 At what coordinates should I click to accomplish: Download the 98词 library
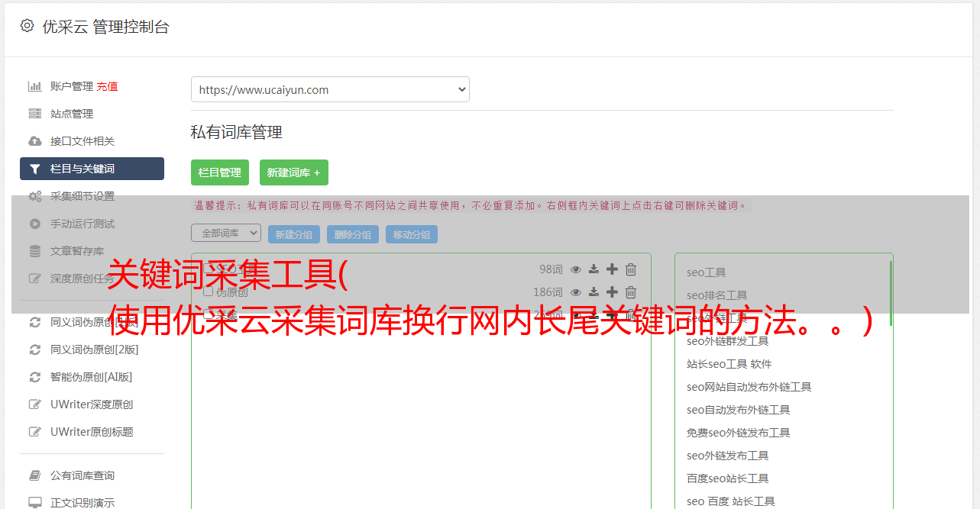click(x=593, y=269)
